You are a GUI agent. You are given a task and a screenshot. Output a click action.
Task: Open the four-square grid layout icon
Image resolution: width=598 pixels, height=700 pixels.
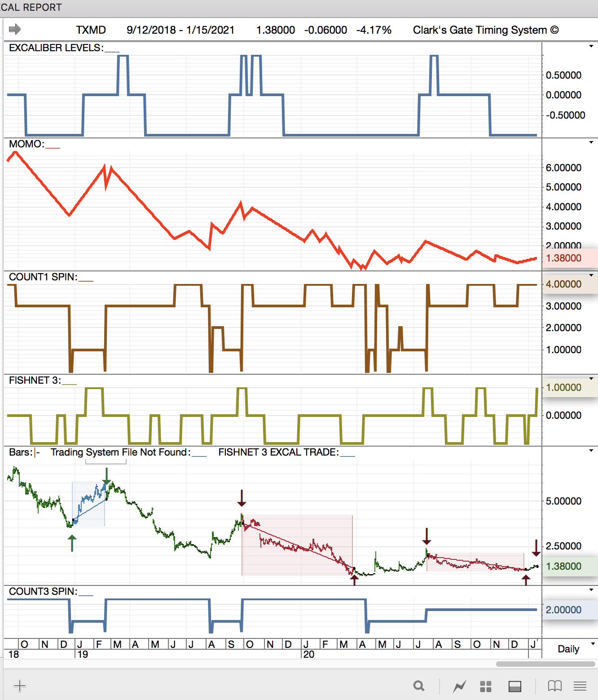click(x=486, y=686)
